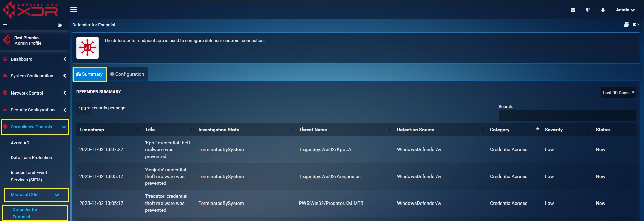Screen dimensions: 644x221
Task: Expand the System Configuration chevron
Action: click(65, 76)
